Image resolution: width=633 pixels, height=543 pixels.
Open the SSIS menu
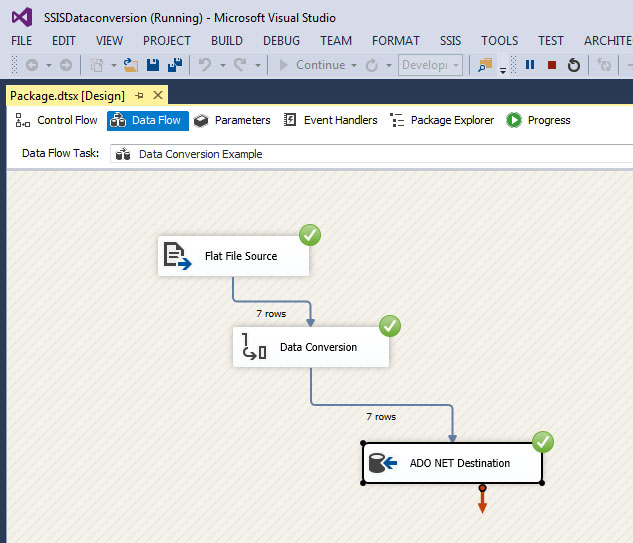coord(450,41)
